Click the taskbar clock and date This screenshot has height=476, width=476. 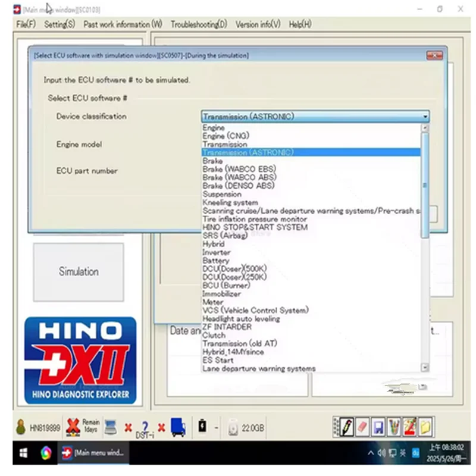446,453
